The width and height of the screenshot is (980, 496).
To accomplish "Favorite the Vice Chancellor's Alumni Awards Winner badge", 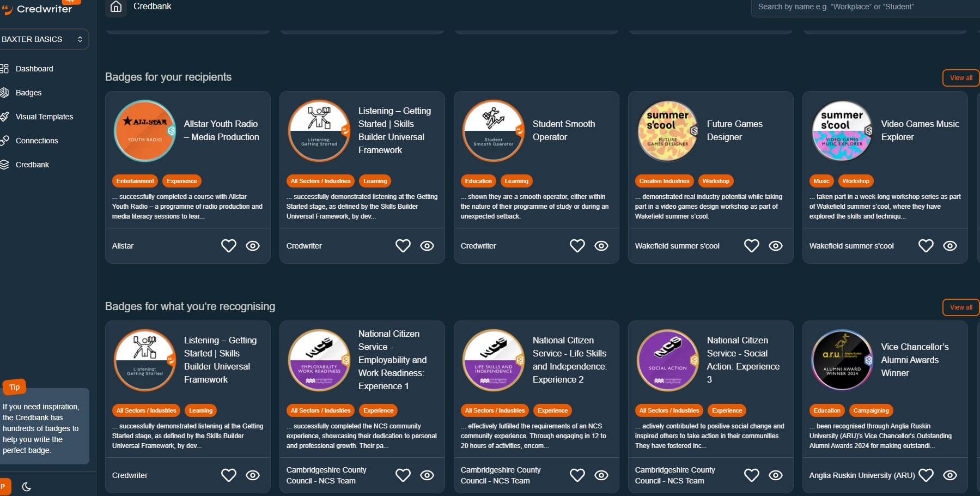I will 926,475.
